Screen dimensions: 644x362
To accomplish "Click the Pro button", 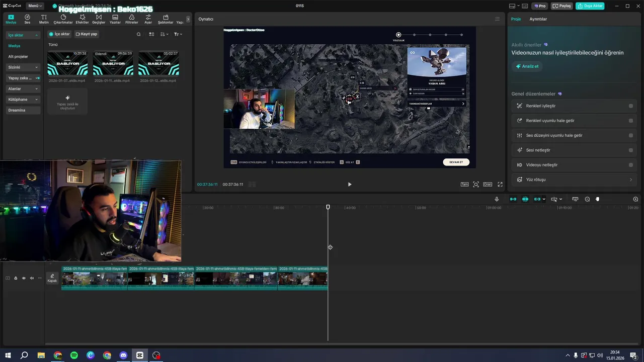I will (x=540, y=6).
